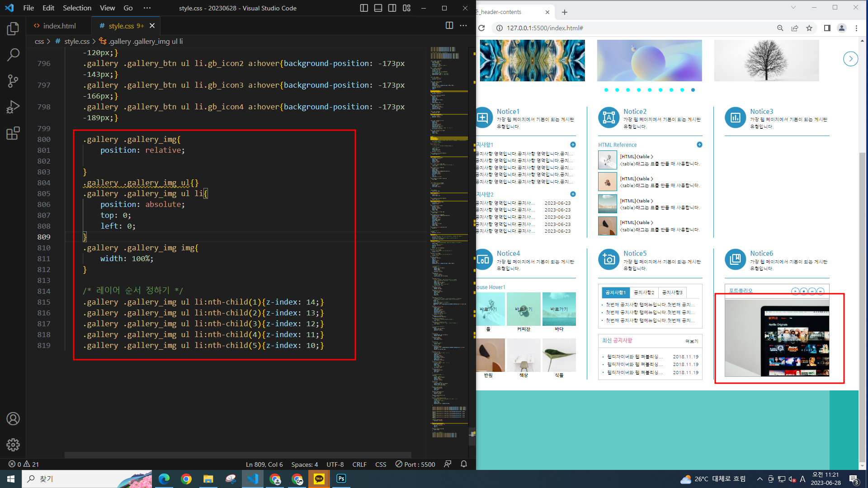This screenshot has height=488, width=868.
Task: Click the Split Editor Right icon
Action: click(x=449, y=26)
